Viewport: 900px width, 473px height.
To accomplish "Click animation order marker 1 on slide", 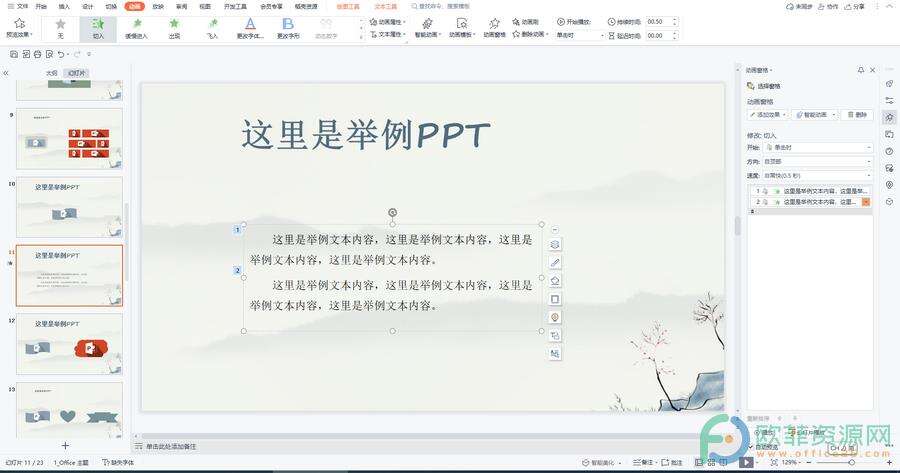I will 237,230.
